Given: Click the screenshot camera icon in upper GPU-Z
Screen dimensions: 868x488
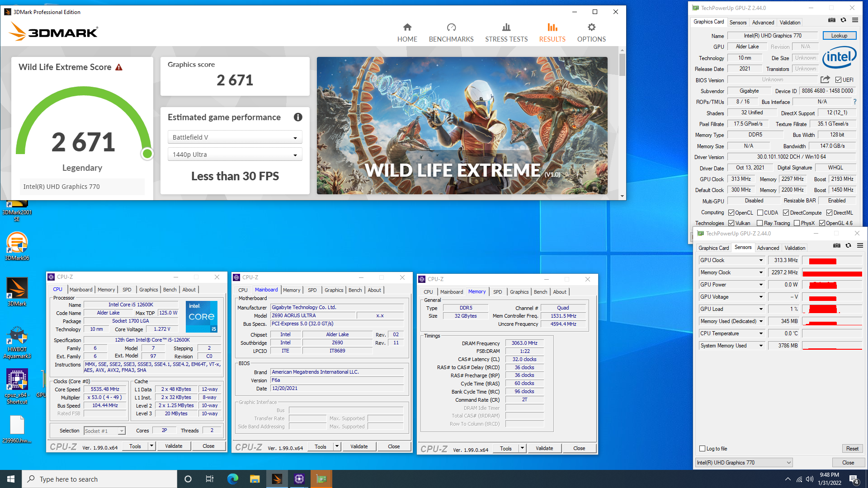Looking at the screenshot, I should [x=831, y=20].
